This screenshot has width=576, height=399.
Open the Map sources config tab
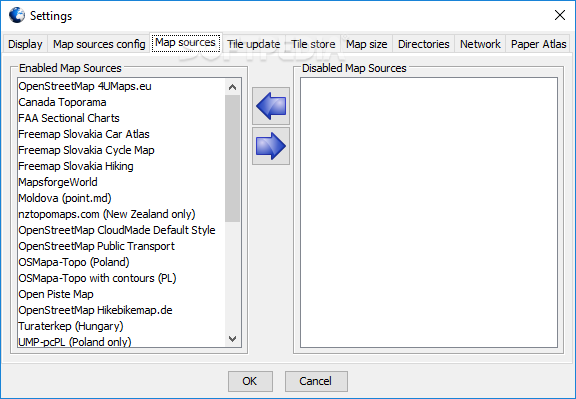99,44
